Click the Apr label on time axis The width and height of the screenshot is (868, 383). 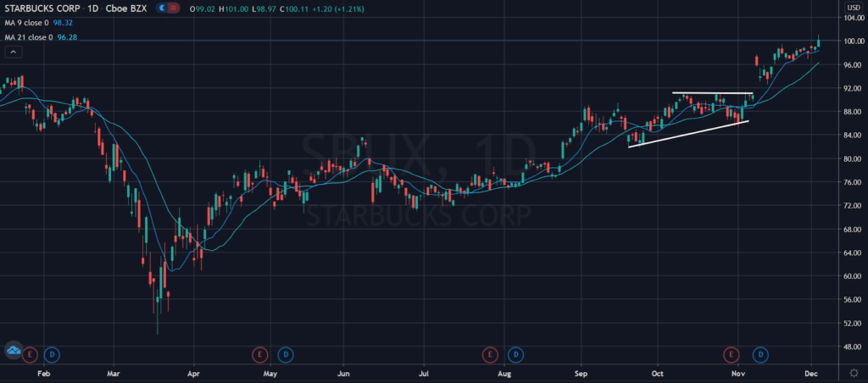coord(194,373)
